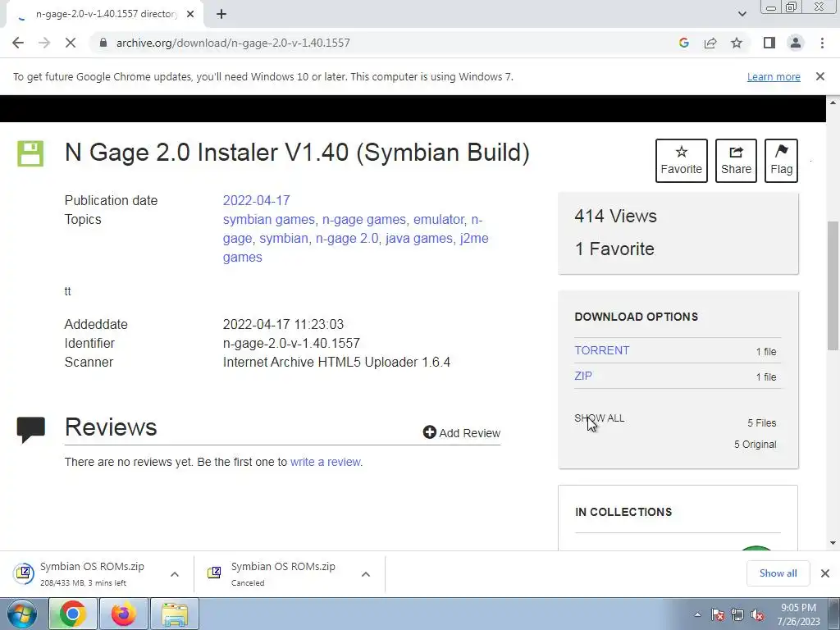
Task: Open the Chrome profile icon
Action: 796,43
